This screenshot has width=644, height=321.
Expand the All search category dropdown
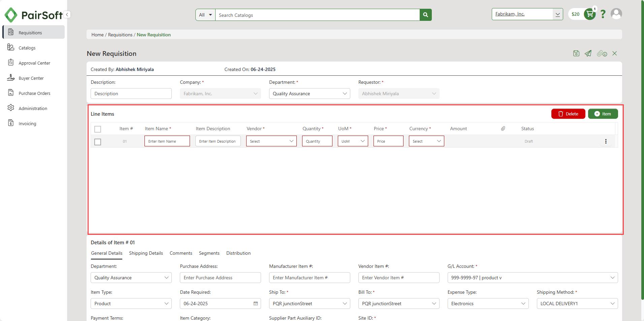point(205,15)
